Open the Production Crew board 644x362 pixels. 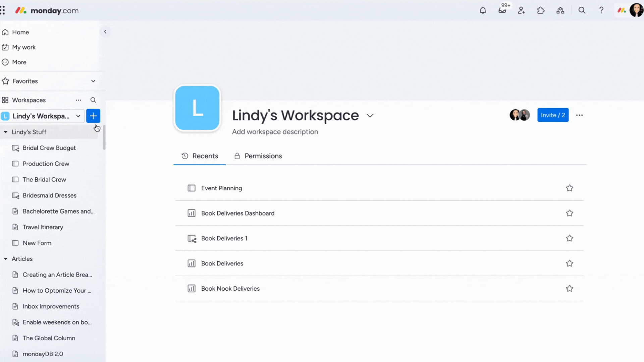[x=46, y=164]
